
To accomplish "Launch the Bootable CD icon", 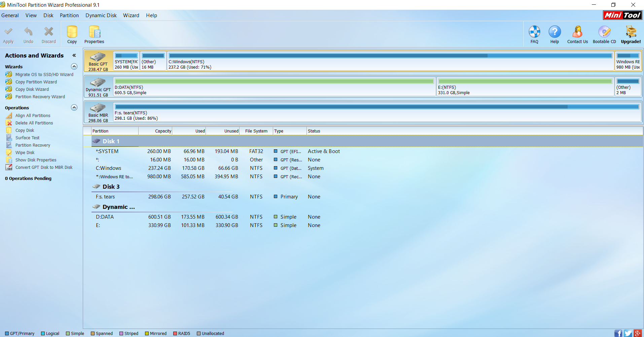I will 604,32.
